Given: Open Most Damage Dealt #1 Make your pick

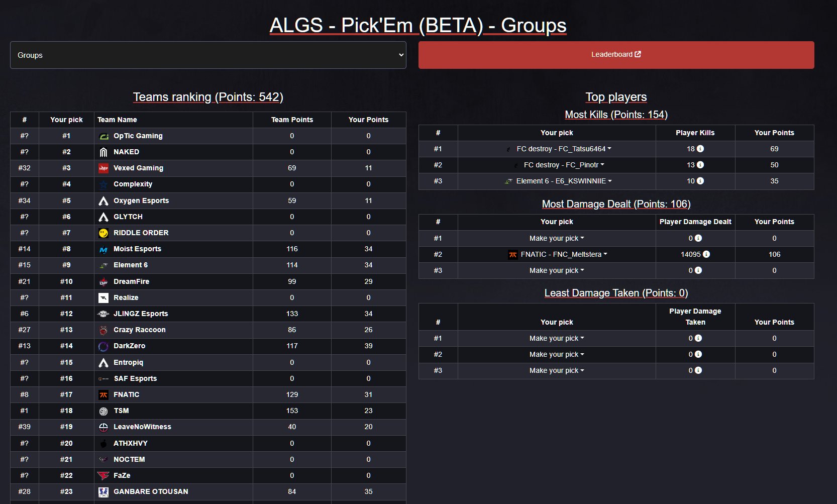Looking at the screenshot, I should pos(557,238).
